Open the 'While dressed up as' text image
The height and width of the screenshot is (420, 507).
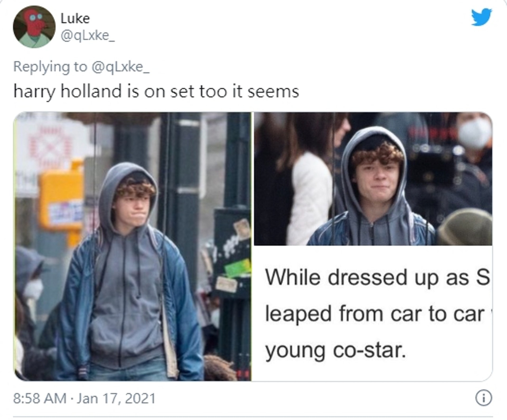coord(373,314)
